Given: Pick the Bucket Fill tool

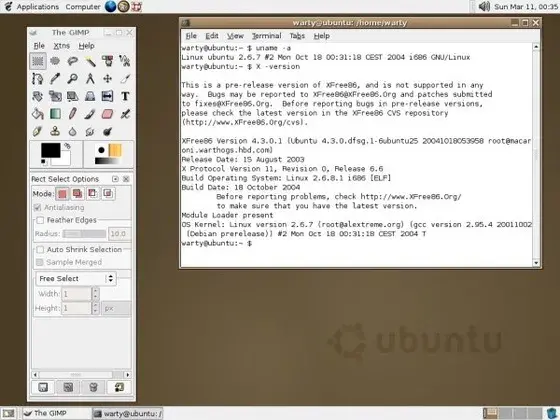Looking at the screenshot, I should 38,114.
